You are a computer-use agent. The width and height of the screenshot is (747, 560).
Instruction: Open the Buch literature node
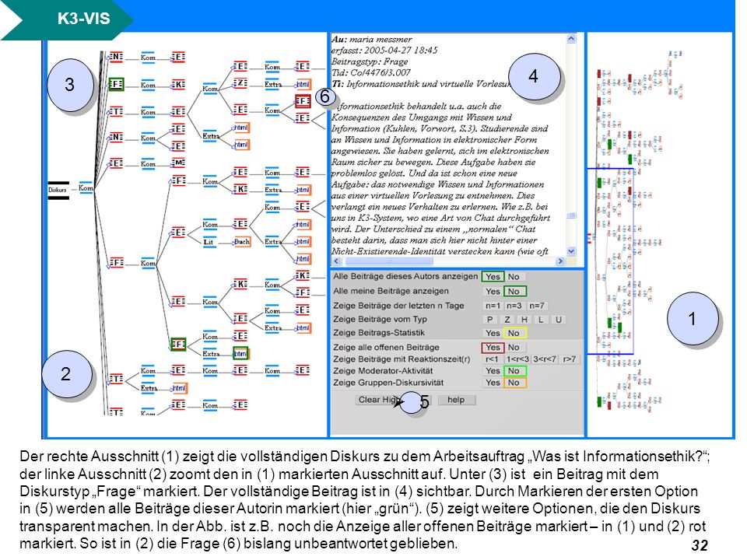click(x=241, y=241)
